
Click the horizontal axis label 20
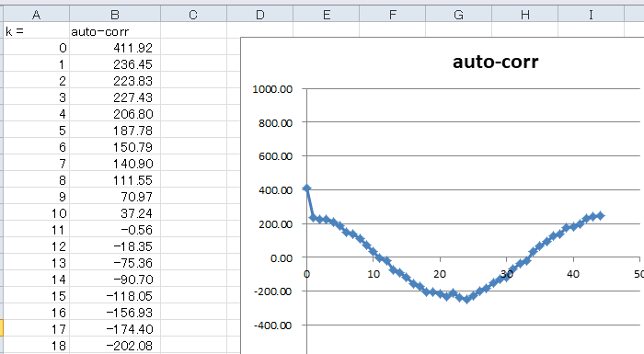pos(440,274)
